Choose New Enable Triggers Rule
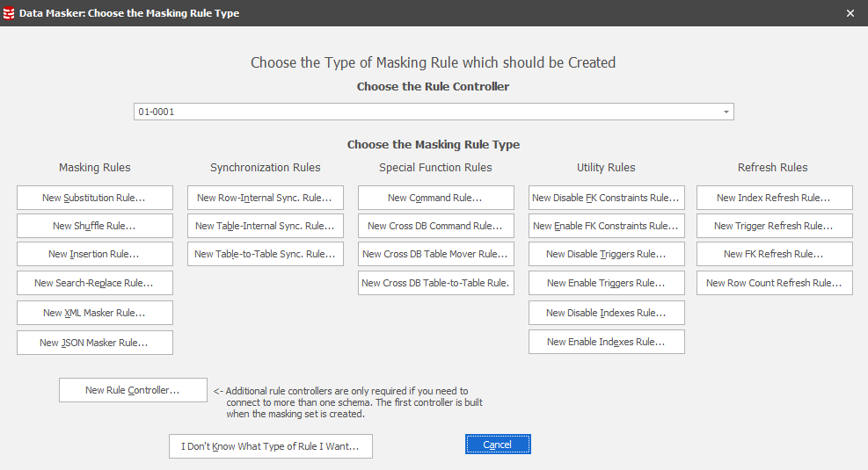The image size is (868, 470). [x=606, y=283]
